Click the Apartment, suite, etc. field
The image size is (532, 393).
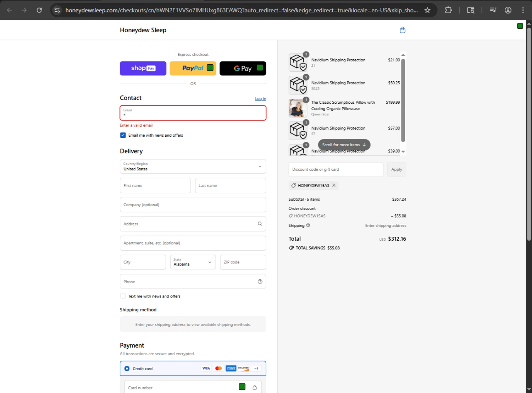pyautogui.click(x=193, y=243)
